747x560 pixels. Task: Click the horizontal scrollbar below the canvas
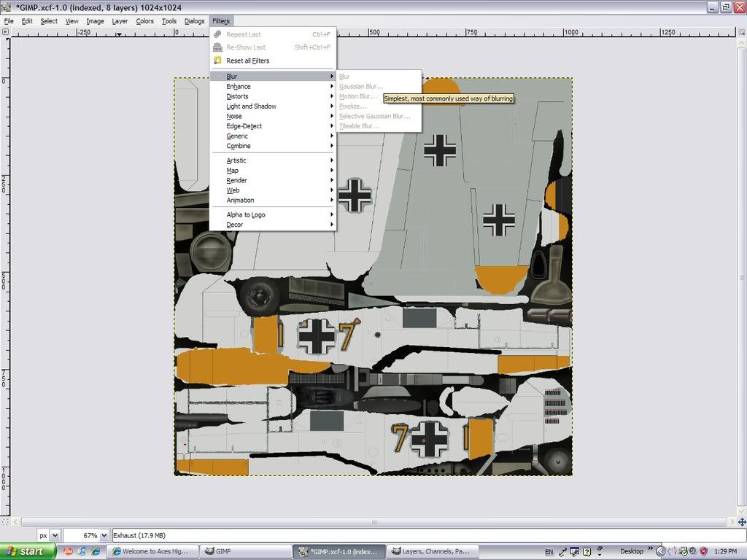click(x=374, y=522)
